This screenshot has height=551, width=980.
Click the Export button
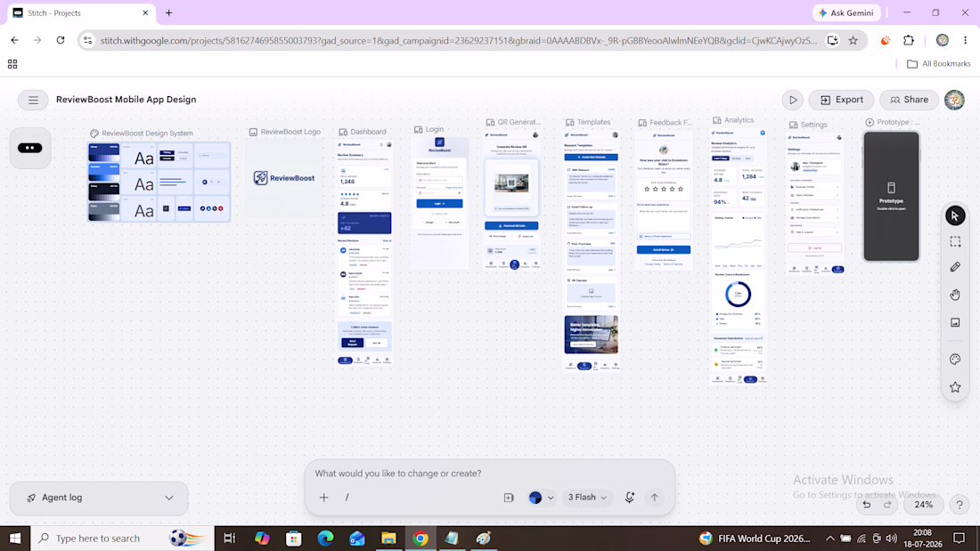coord(841,100)
